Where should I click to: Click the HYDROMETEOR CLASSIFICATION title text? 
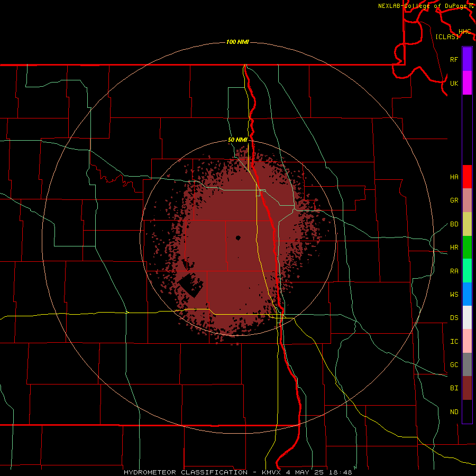tap(186, 472)
